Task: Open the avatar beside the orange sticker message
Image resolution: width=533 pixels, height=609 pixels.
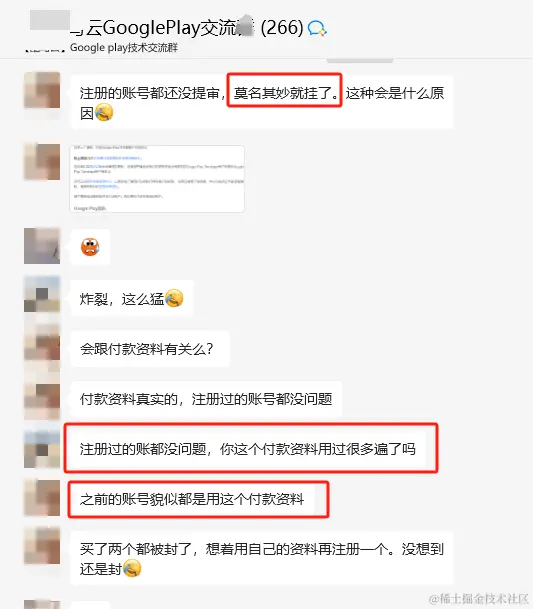Action: (42, 246)
